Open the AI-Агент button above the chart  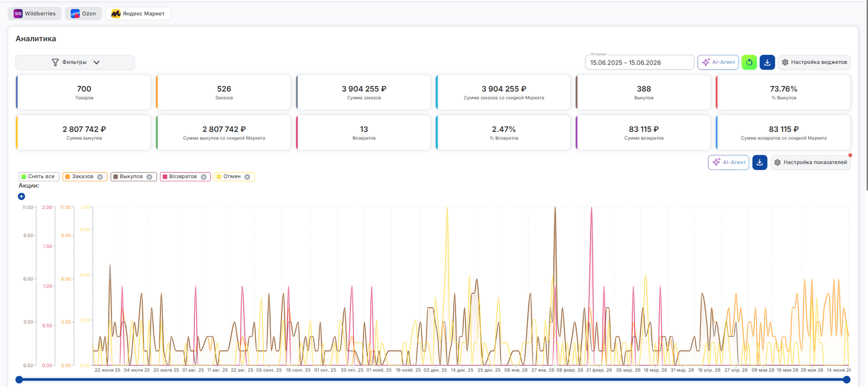click(x=728, y=162)
